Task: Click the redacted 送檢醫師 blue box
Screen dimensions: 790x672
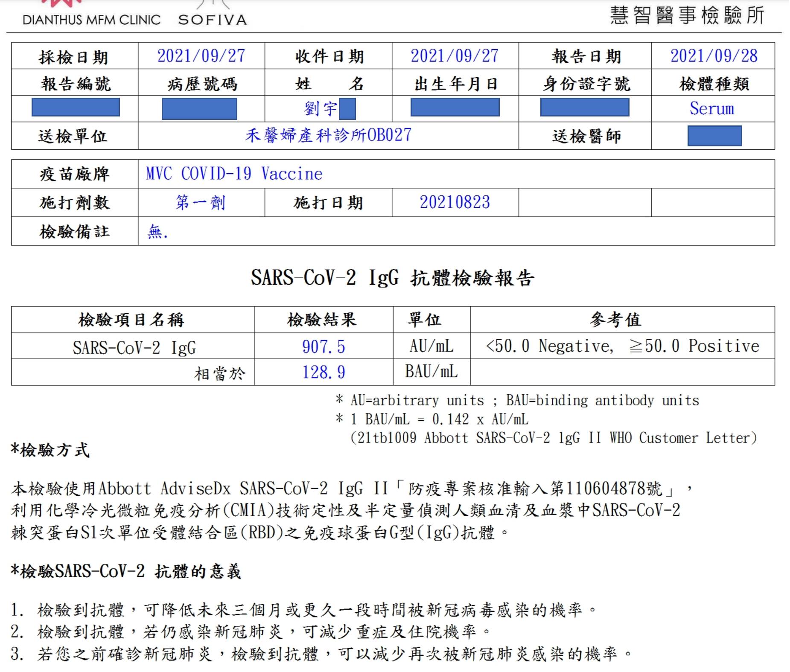Action: 714,136
